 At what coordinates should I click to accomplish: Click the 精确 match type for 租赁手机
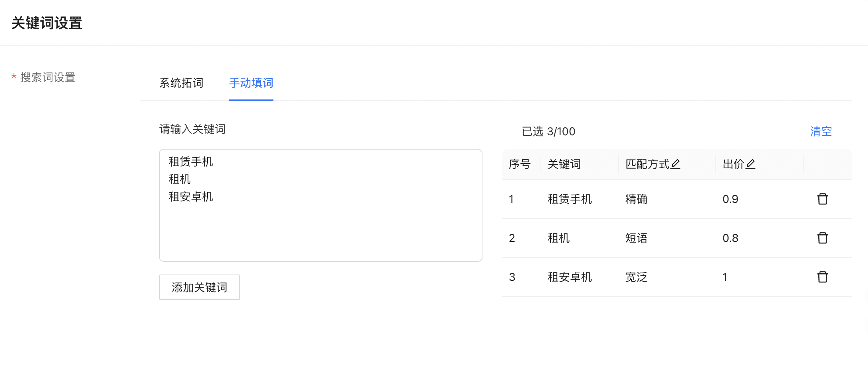point(636,199)
